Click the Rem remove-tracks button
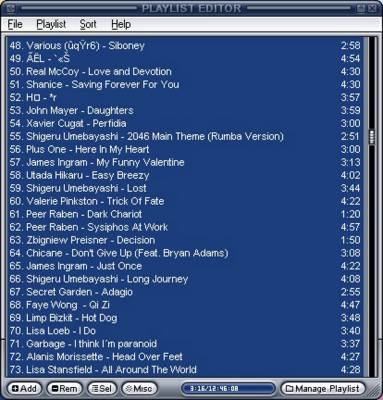The height and width of the screenshot is (400, 383). [x=64, y=388]
